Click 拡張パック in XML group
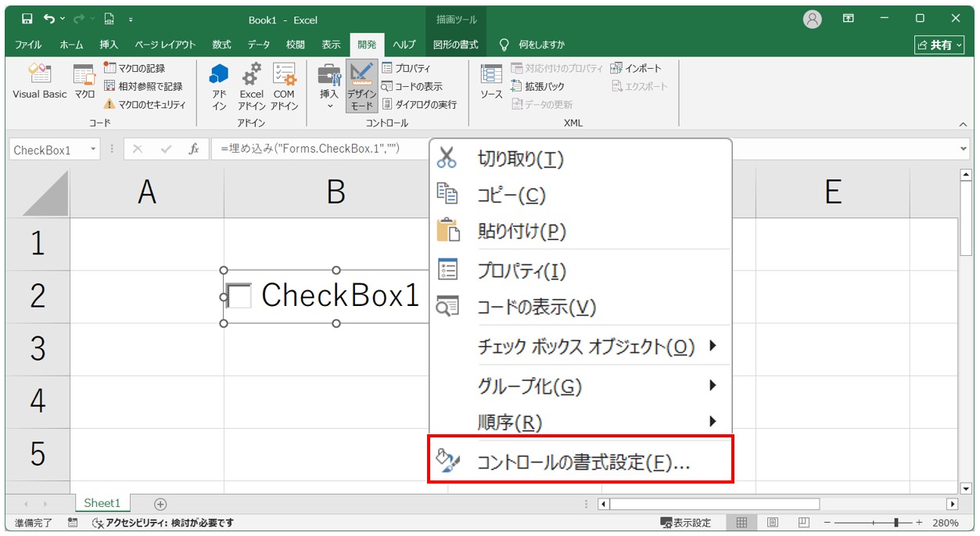The height and width of the screenshot is (536, 980). 537,86
